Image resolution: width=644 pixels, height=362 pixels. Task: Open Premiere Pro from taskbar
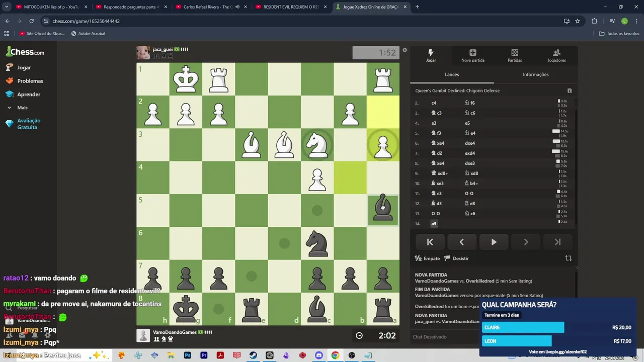pos(204,355)
